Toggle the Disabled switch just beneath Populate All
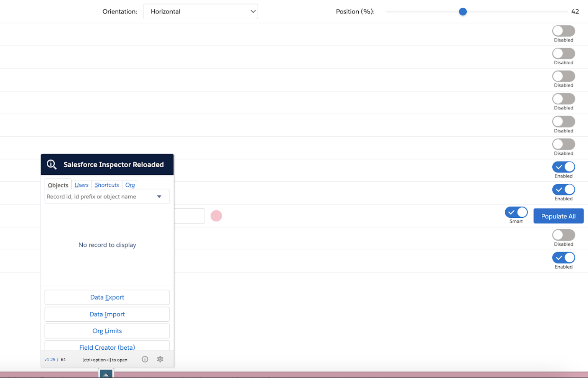This screenshot has width=588, height=378. pos(563,235)
